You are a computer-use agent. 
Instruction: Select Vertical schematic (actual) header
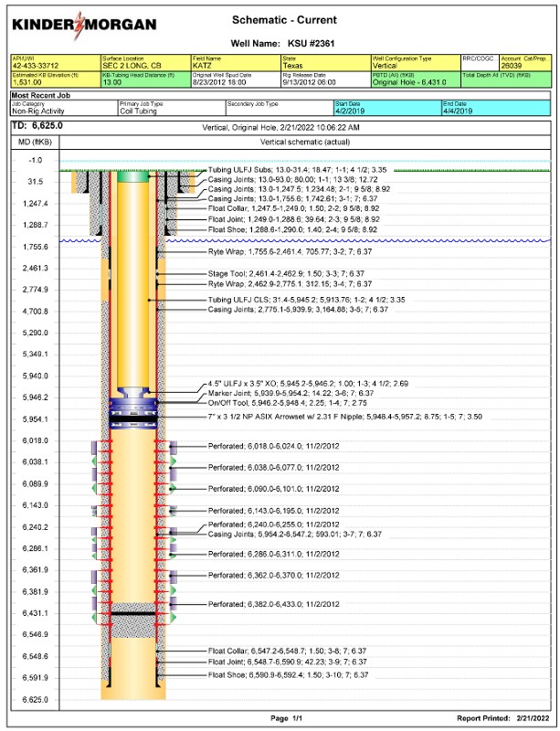(305, 142)
